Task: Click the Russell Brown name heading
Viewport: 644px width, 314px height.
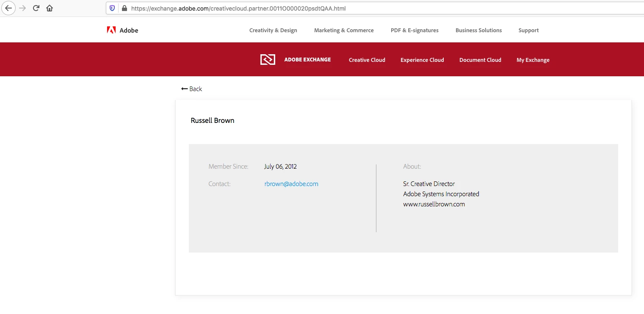Action: (x=213, y=120)
